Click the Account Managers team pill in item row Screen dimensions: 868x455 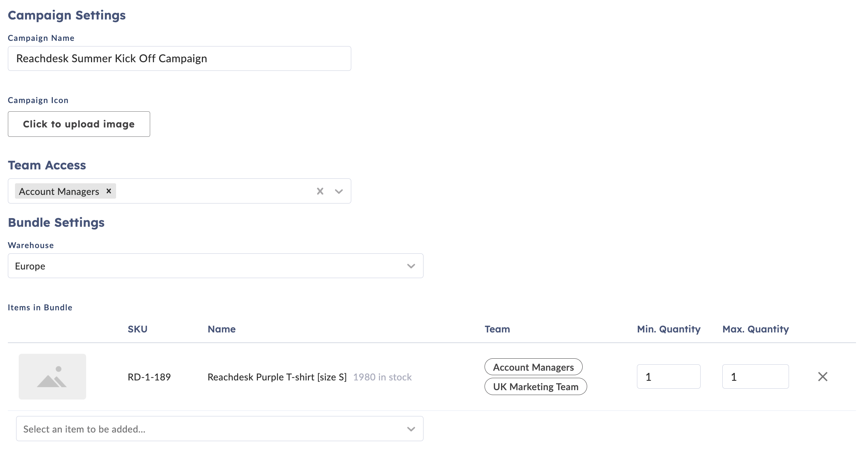click(534, 367)
